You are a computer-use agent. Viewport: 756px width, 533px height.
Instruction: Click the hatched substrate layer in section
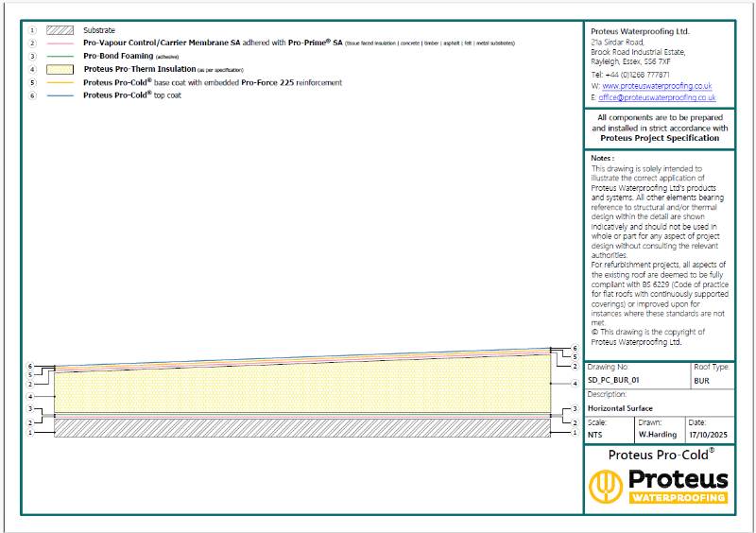302,429
